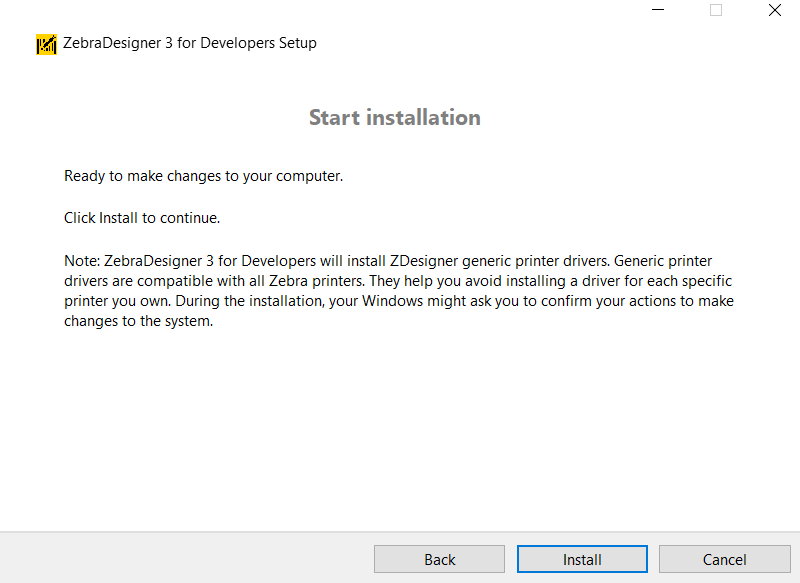
Task: Return to the previous setup step
Action: [439, 559]
